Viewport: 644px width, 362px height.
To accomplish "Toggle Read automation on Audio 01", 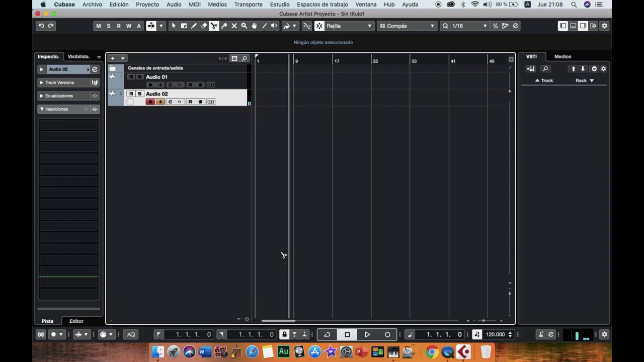I will [190, 85].
